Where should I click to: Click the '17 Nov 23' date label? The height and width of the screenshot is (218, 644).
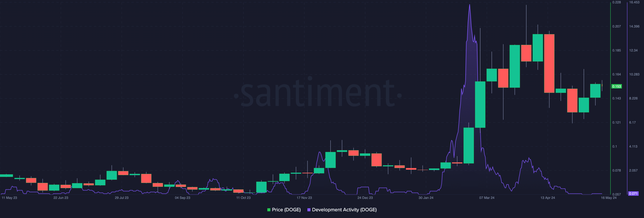(304, 198)
